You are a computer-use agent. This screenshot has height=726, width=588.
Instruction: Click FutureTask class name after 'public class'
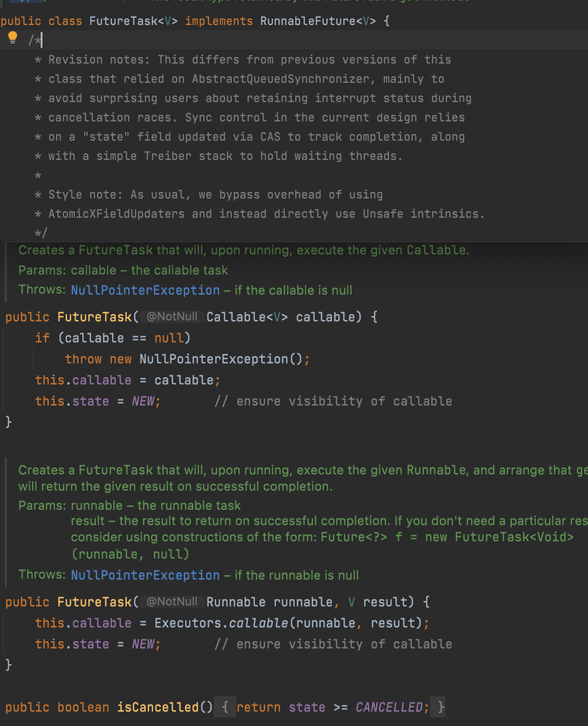(x=123, y=21)
